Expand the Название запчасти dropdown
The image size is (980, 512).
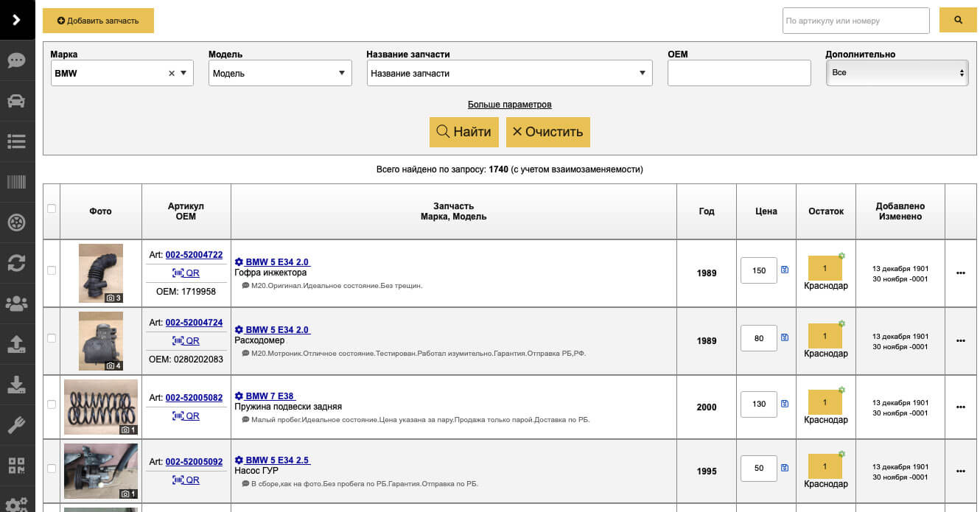click(509, 74)
